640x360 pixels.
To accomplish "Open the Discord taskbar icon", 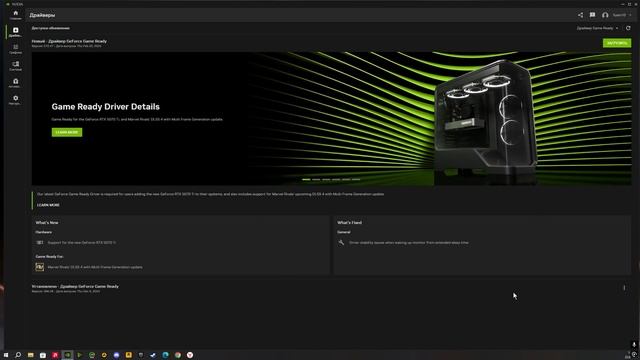I will tap(116, 355).
